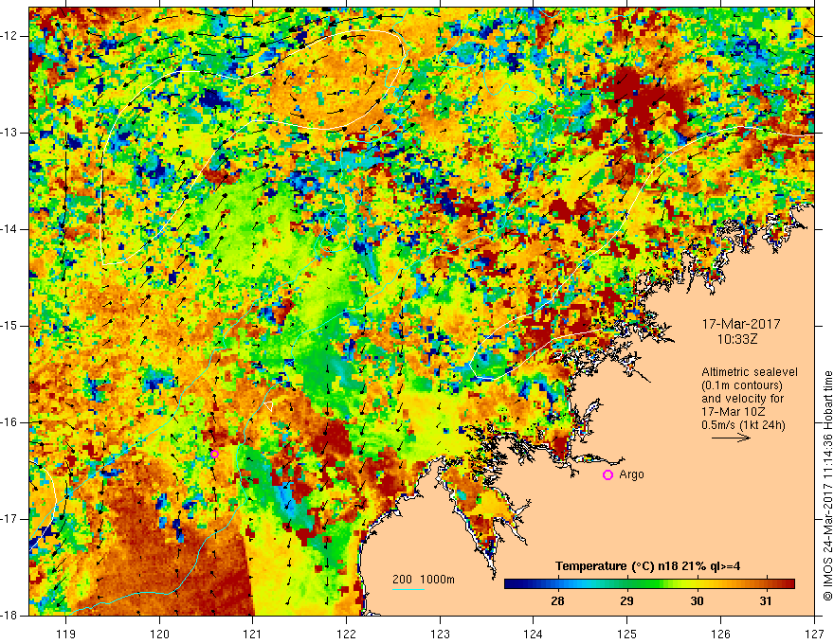
Task: Click the magenta Argo legend circle
Action: (x=607, y=475)
